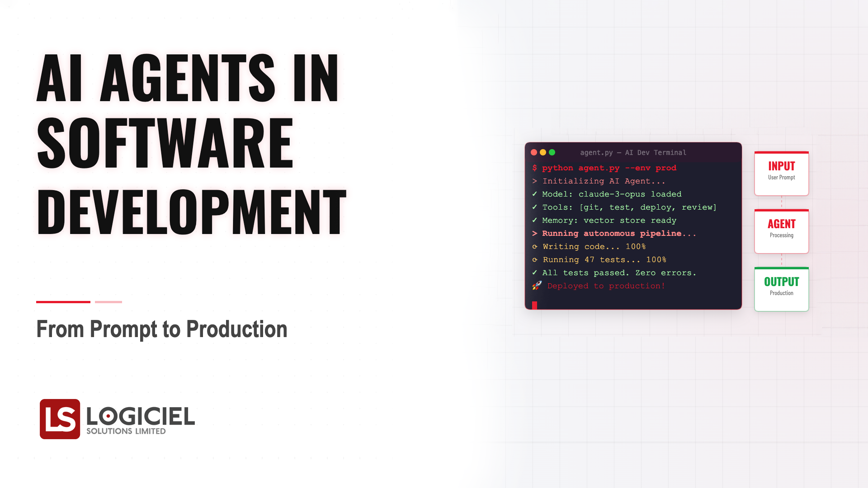The image size is (868, 488).
Task: Click the Logiciel LS logo icon
Action: [60, 419]
